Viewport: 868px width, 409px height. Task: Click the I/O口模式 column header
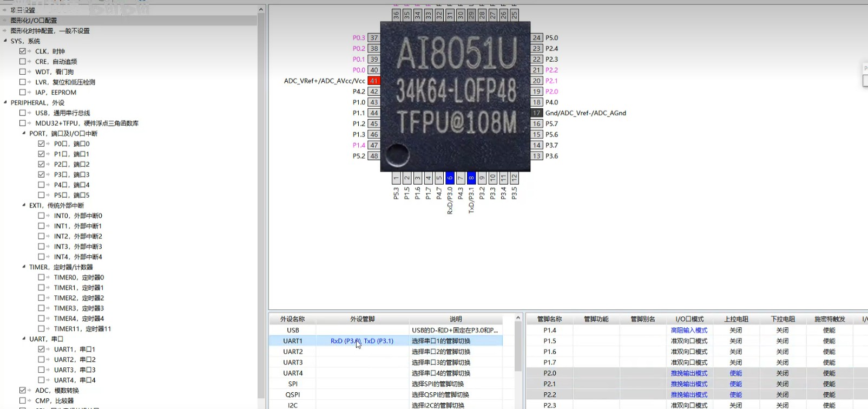(x=689, y=319)
